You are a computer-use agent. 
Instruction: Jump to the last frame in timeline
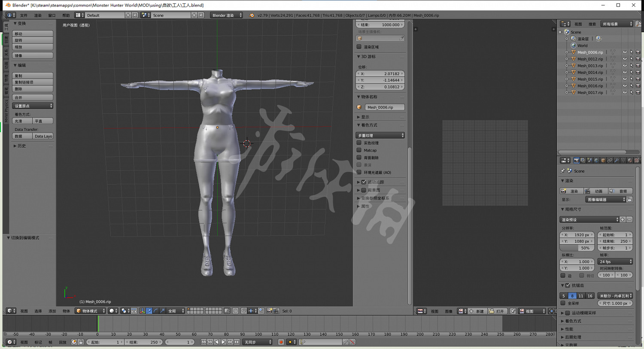(237, 342)
